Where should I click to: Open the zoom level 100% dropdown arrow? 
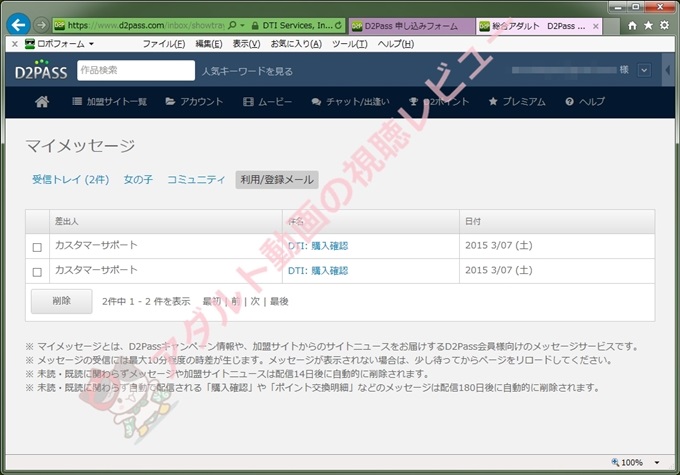tap(657, 462)
